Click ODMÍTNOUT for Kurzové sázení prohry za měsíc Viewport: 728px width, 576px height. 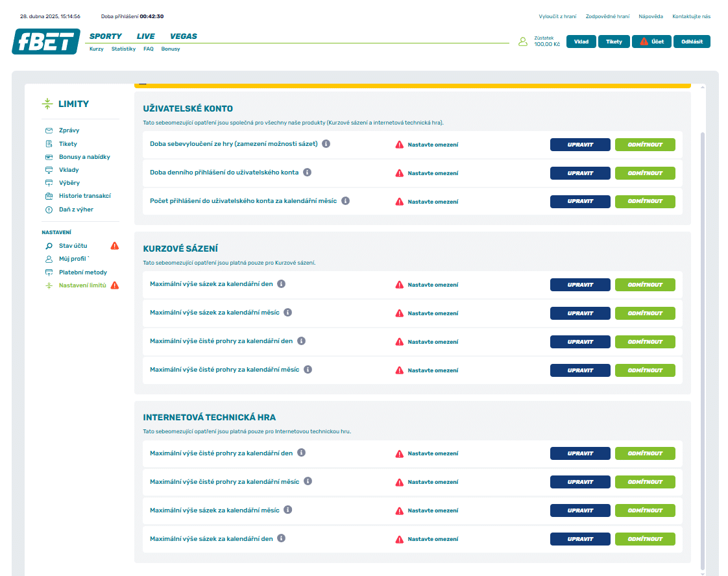pos(645,370)
